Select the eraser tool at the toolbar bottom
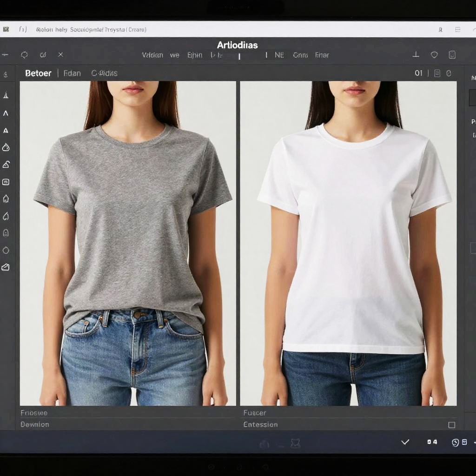The height and width of the screenshot is (476, 476). click(x=6, y=267)
